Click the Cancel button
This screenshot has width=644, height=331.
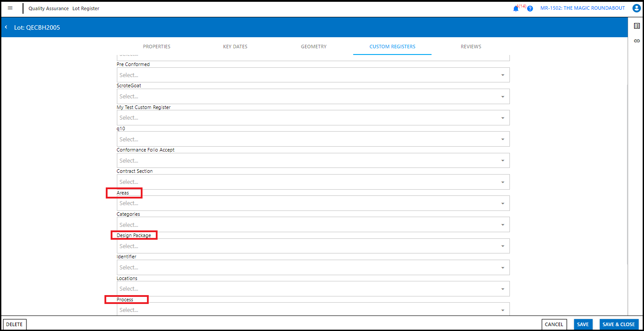[554, 324]
